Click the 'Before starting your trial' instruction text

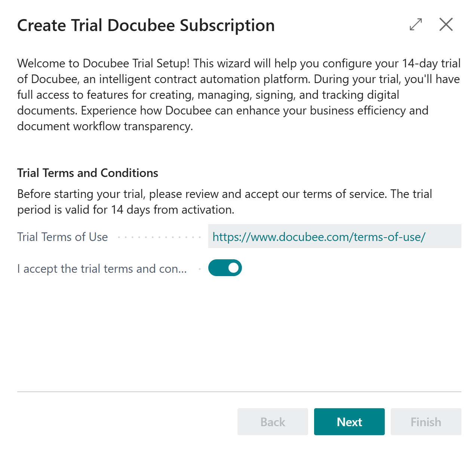[225, 202]
